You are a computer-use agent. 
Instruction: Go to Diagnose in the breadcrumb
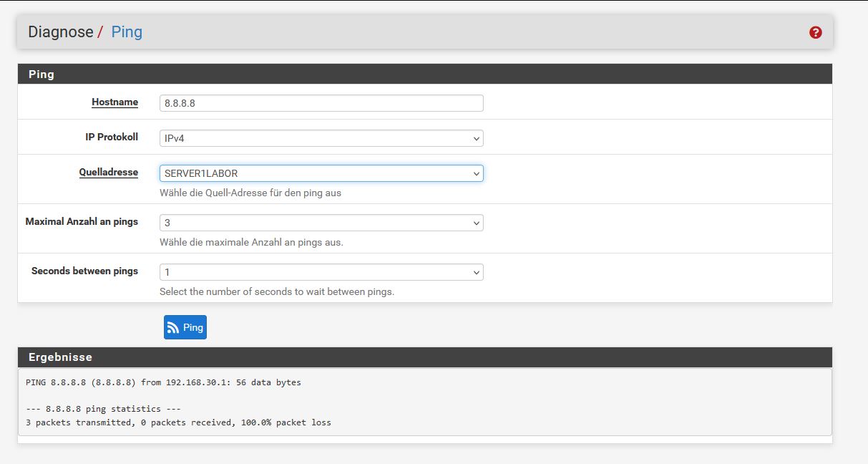(x=60, y=32)
